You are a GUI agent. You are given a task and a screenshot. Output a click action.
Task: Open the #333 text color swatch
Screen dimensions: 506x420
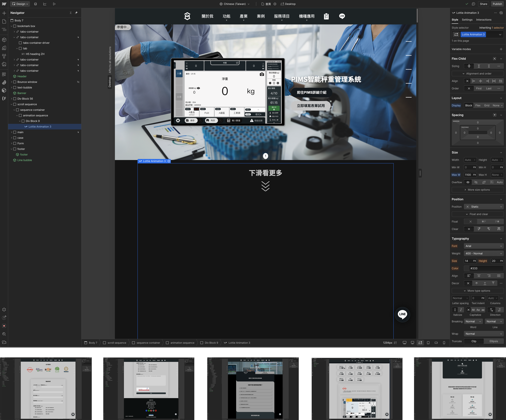click(x=467, y=268)
